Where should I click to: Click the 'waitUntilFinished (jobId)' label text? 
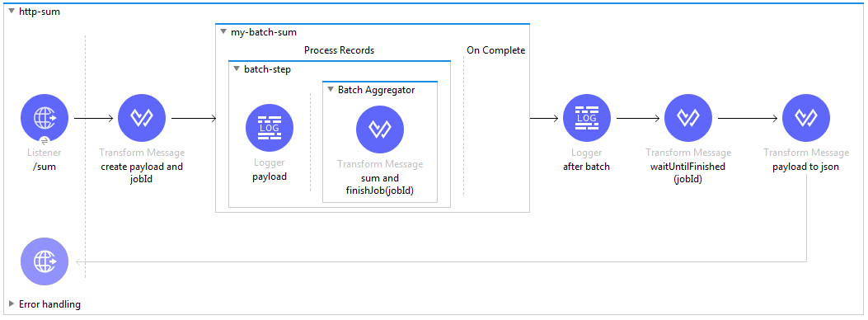(688, 172)
